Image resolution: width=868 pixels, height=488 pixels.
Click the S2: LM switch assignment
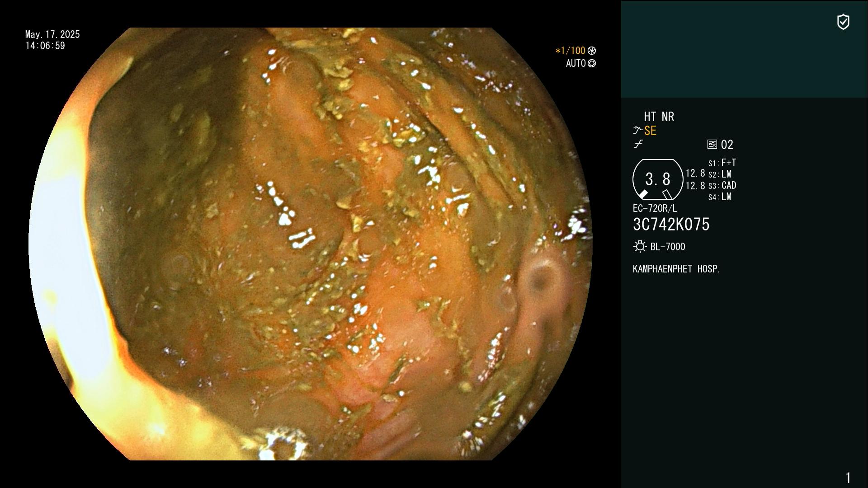coord(720,174)
